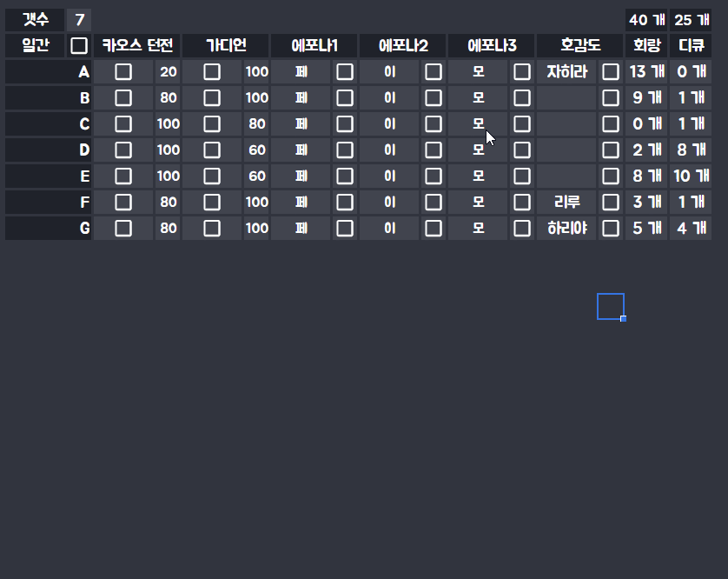Check the 에포나2 checkbox for row D
Screen dimensions: 728x579
(433, 150)
